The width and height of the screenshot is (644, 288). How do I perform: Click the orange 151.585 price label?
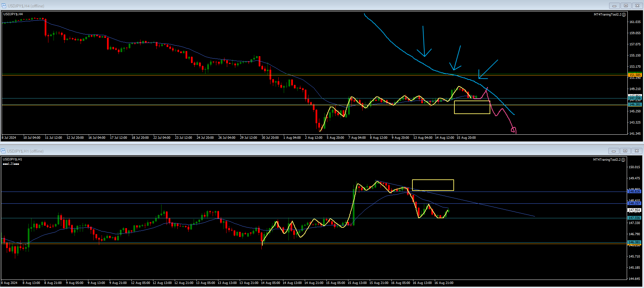tap(635, 75)
